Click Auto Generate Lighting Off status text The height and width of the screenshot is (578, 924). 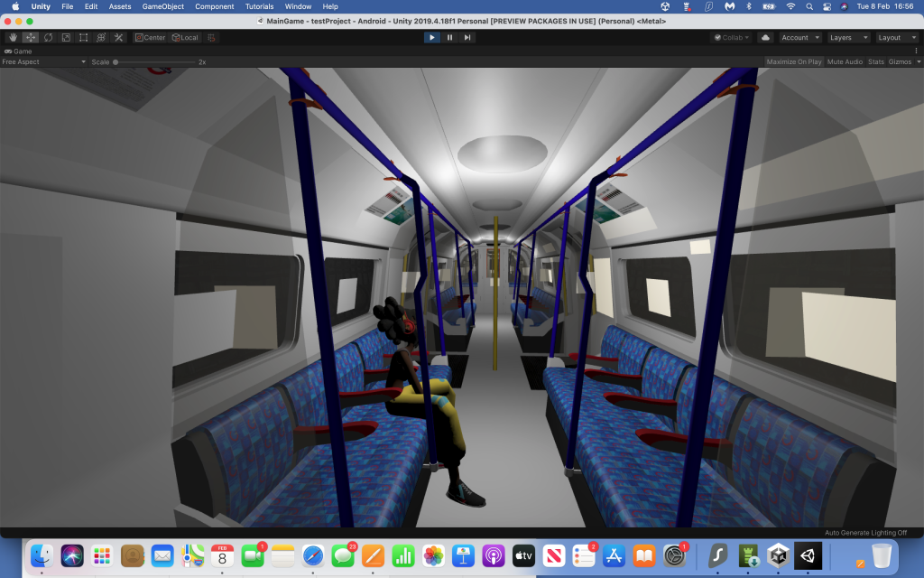point(865,533)
